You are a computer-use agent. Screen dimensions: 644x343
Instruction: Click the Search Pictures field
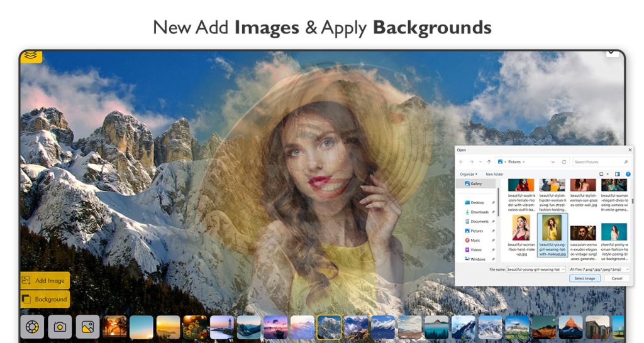coord(601,162)
